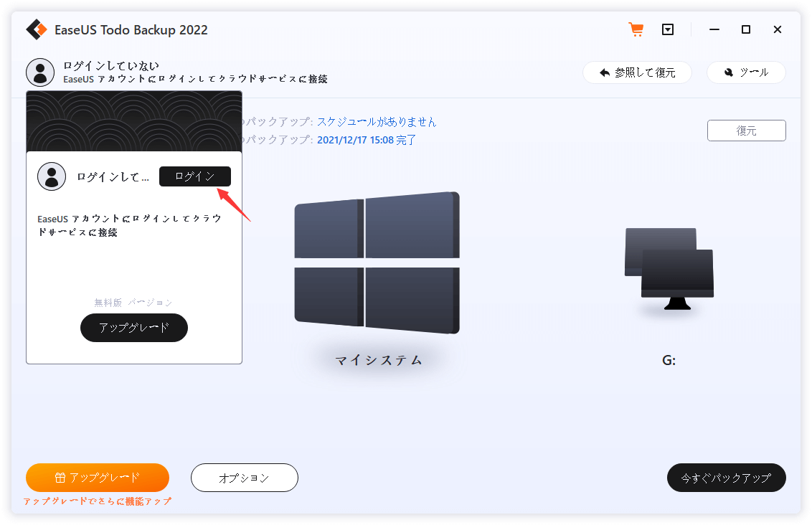
Task: Open the ツール (Tools) menu
Action: [746, 72]
